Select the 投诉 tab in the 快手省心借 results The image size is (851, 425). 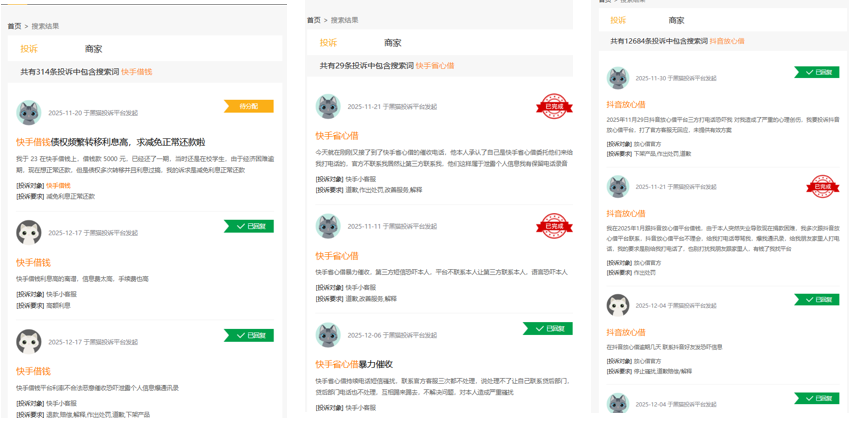point(328,43)
